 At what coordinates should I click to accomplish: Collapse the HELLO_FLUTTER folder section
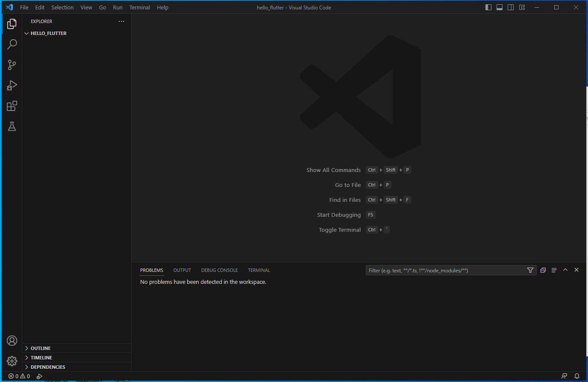77,33
